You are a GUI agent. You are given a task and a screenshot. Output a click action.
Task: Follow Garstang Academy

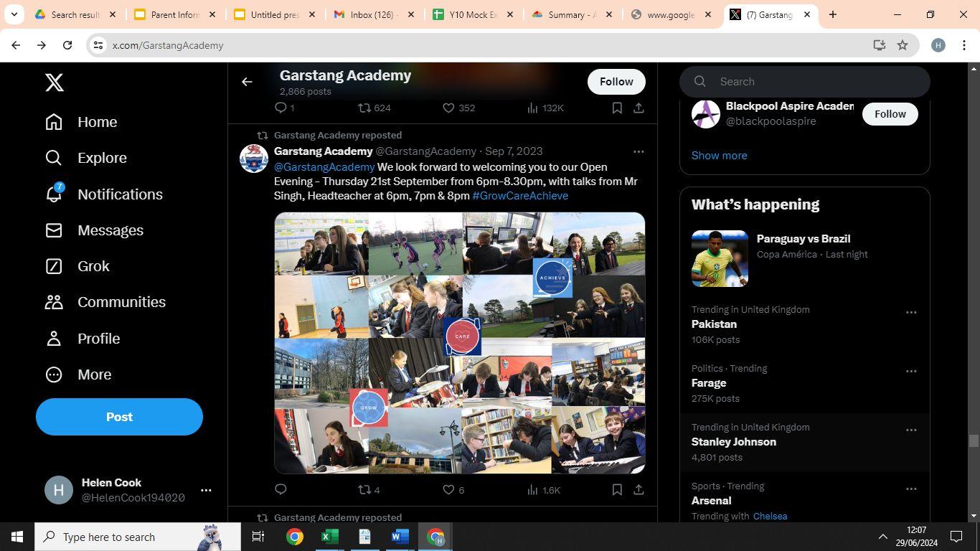click(x=616, y=82)
